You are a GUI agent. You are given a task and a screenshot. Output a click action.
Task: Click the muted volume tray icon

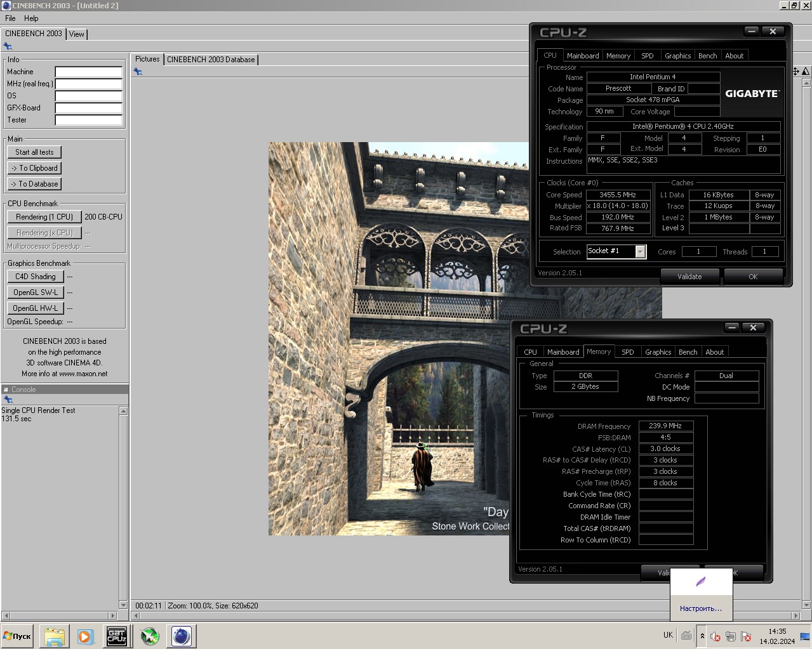click(x=715, y=636)
